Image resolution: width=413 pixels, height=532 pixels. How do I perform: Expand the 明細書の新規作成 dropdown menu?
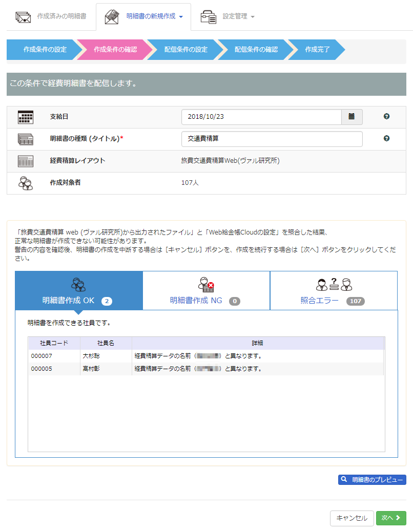[154, 16]
